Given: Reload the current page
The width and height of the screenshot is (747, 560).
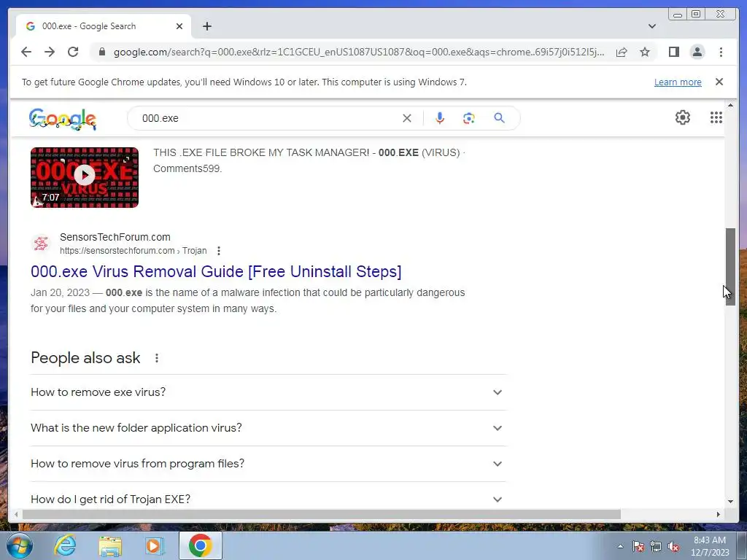Looking at the screenshot, I should (x=73, y=52).
